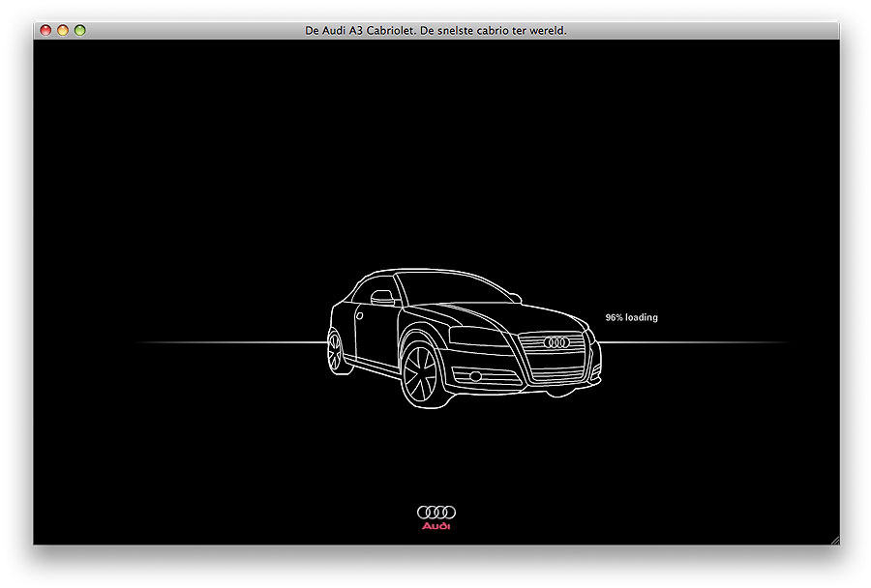Click the outlined Audi A3 car illustration
The height and width of the screenshot is (588, 871).
click(x=465, y=338)
